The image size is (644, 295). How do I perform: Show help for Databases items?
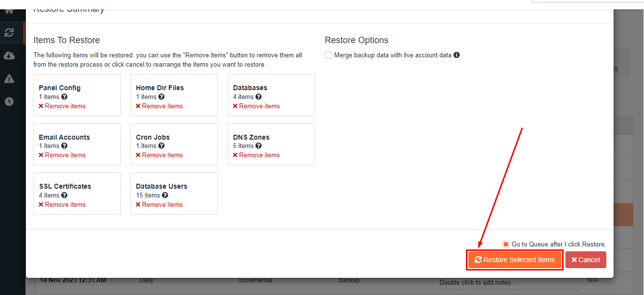coord(258,97)
